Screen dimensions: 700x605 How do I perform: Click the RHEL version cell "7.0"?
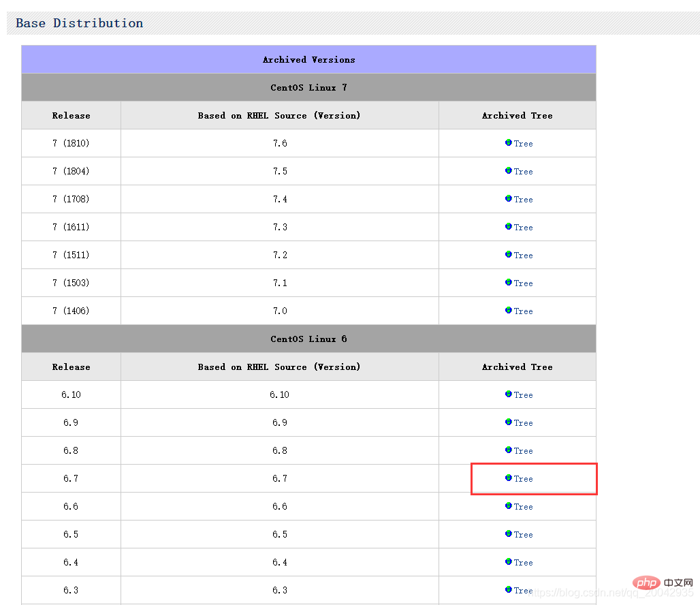[x=280, y=311]
